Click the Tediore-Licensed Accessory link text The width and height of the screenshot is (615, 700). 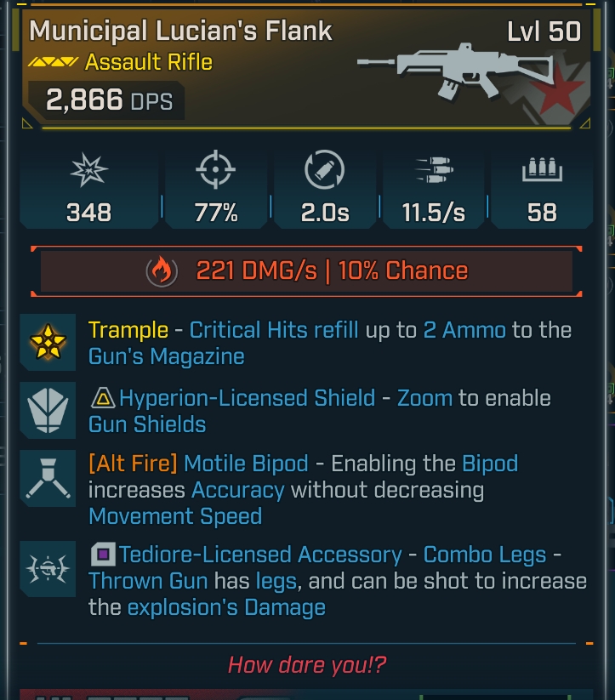click(260, 555)
